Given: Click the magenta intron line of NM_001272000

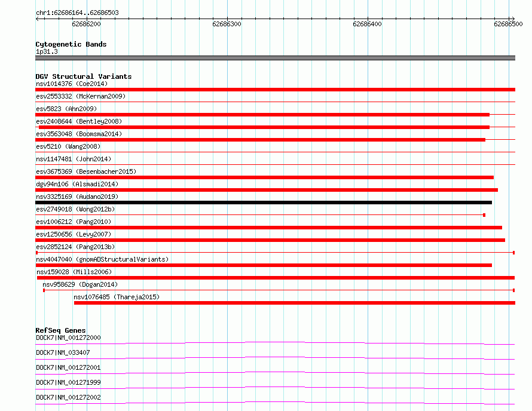Looking at the screenshot, I should point(275,342).
